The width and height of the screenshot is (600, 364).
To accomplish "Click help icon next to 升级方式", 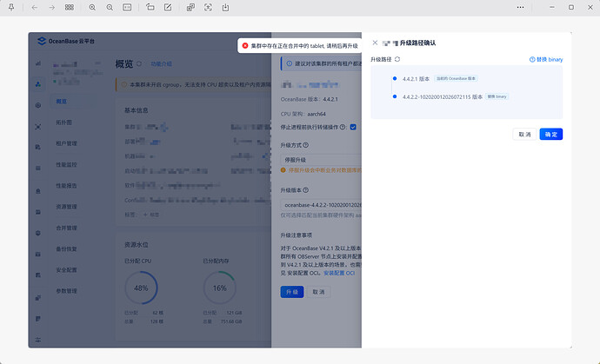I will (306, 145).
